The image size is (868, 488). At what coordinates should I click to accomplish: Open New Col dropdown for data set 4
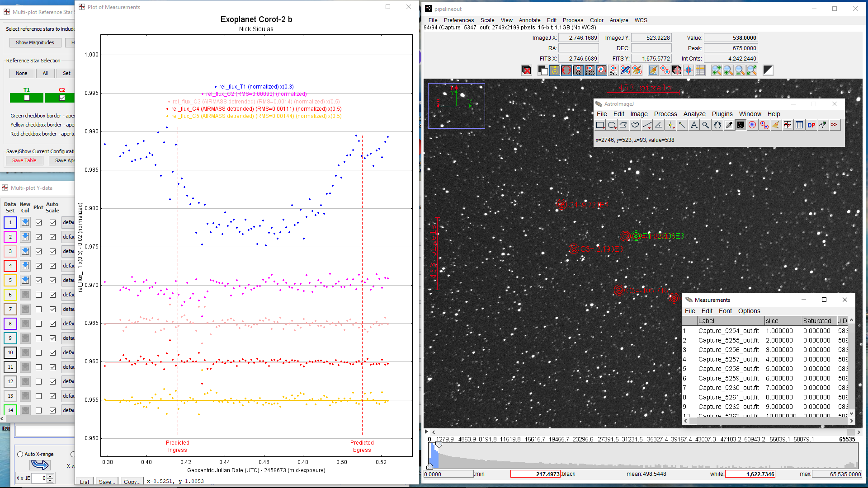[x=25, y=266]
